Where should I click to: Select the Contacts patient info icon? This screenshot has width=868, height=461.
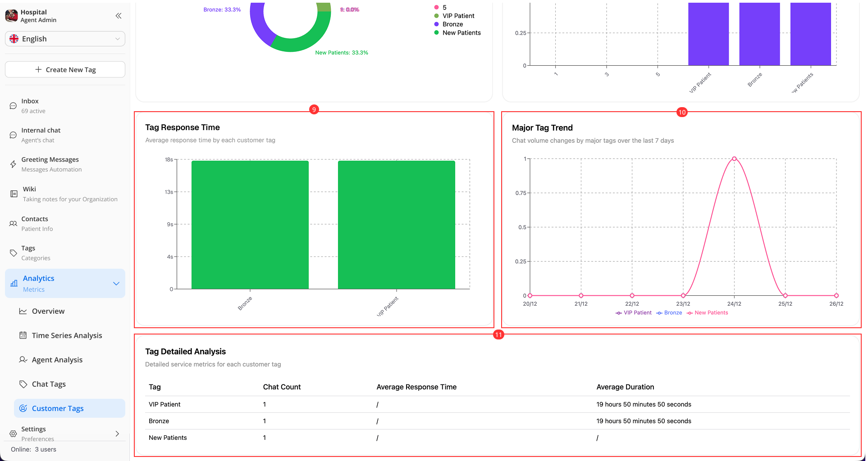[13, 223]
